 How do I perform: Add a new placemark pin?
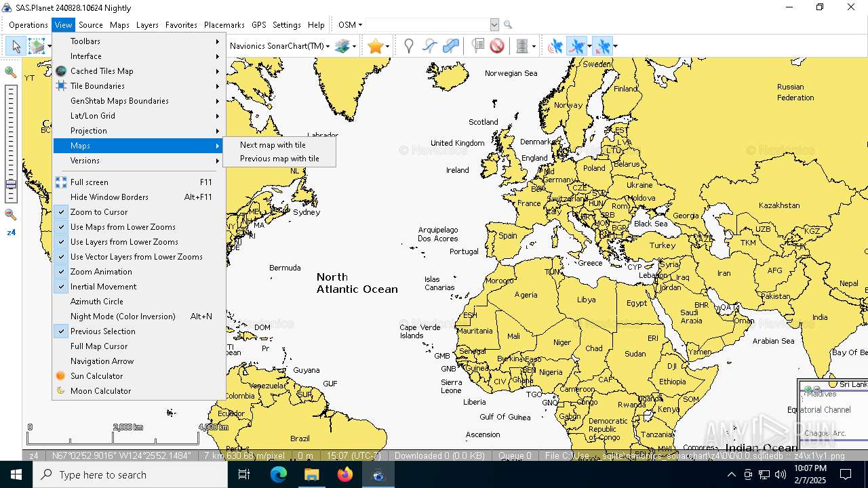pyautogui.click(x=408, y=46)
